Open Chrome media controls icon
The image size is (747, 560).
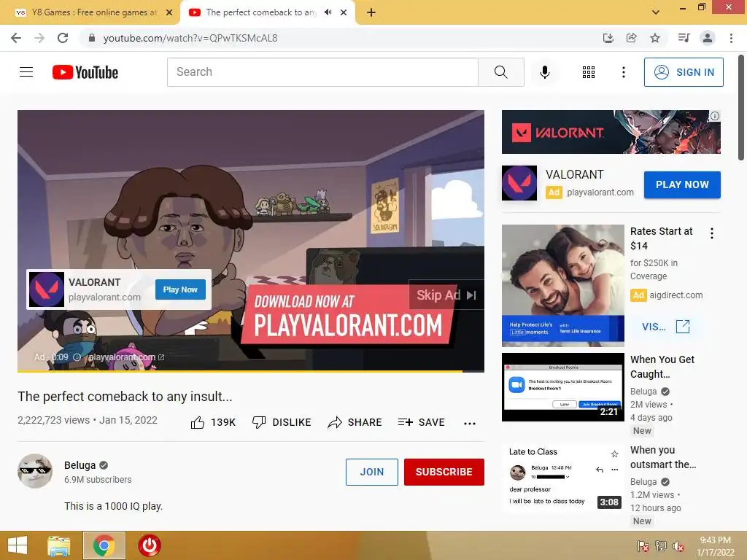(684, 38)
